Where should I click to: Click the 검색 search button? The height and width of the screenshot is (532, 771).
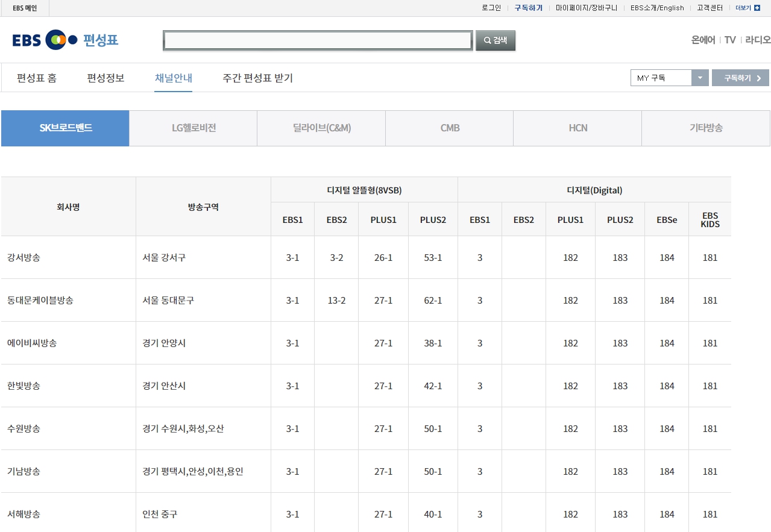point(496,40)
